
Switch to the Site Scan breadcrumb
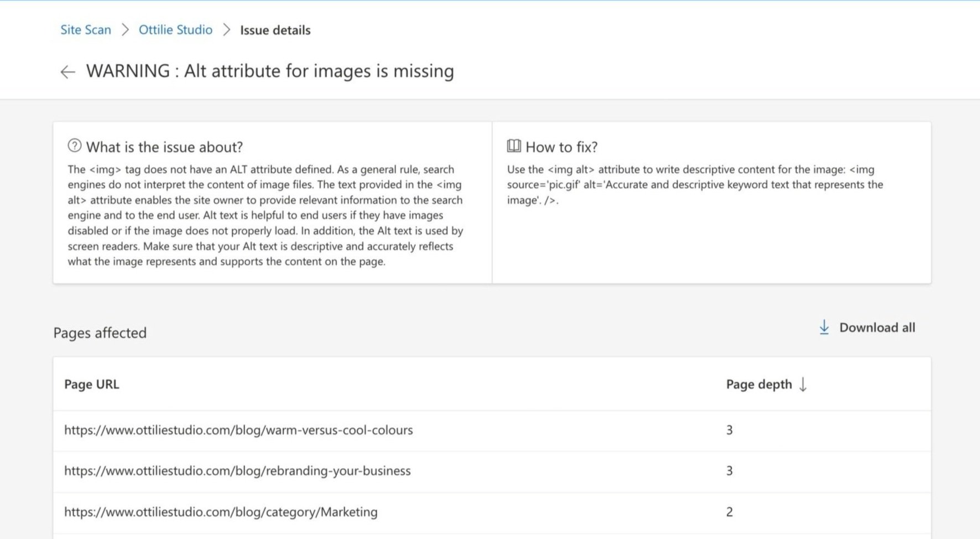(x=85, y=30)
